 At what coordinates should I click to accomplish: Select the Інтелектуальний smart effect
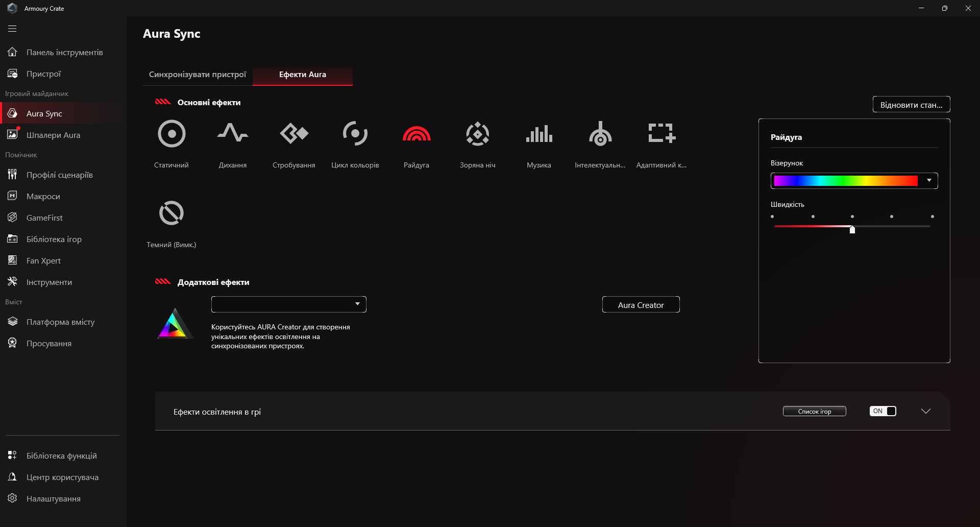[x=600, y=134]
